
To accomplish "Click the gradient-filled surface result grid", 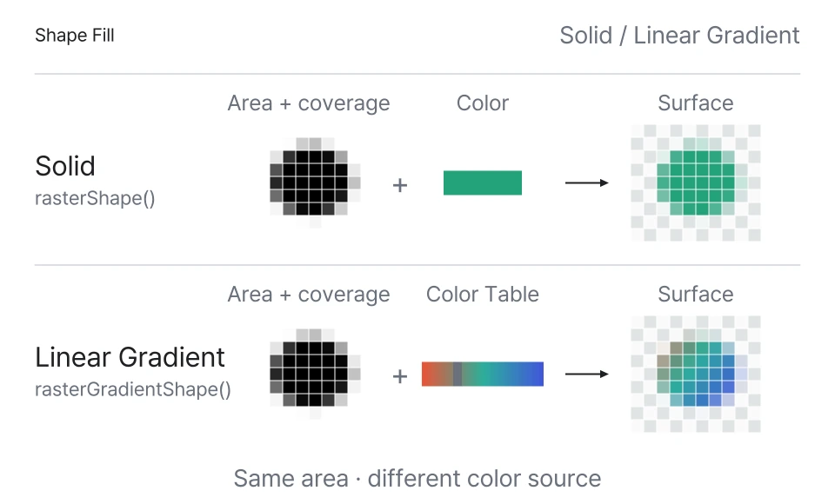I will (x=696, y=375).
